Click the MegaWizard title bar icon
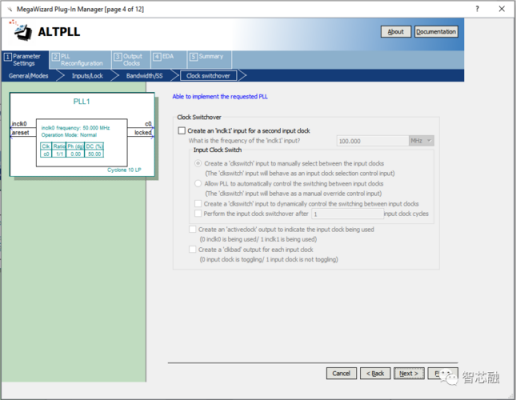The height and width of the screenshot is (400, 516). click(x=10, y=9)
